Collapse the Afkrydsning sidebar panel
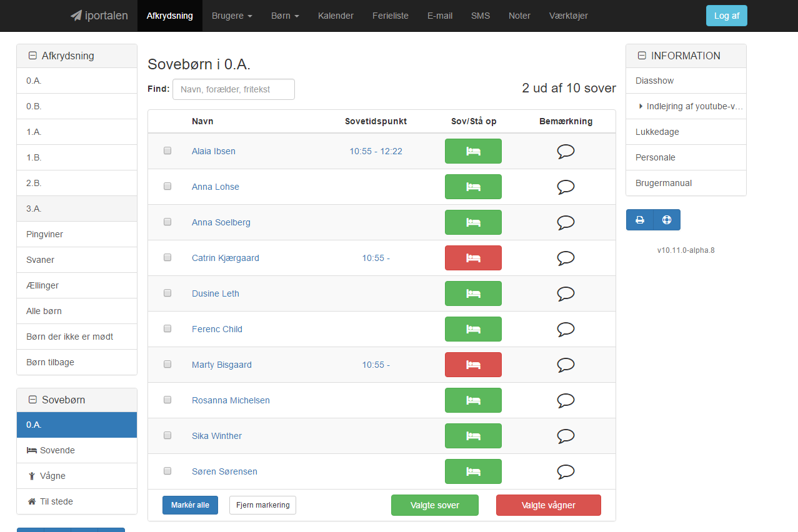798x532 pixels. pyautogui.click(x=32, y=56)
